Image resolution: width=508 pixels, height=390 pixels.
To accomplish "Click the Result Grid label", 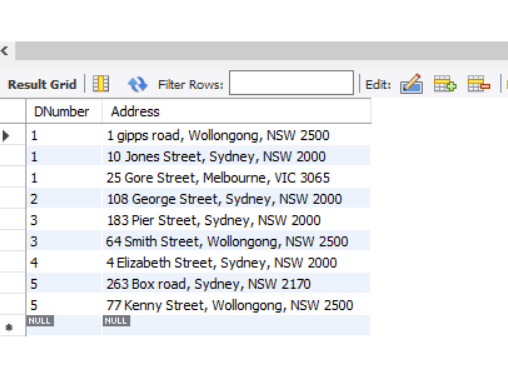I will tap(42, 84).
